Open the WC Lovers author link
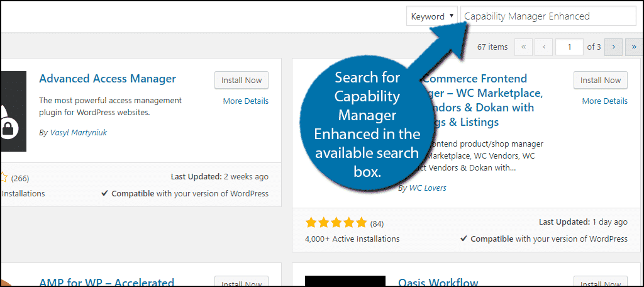This screenshot has width=644, height=287. point(428,188)
